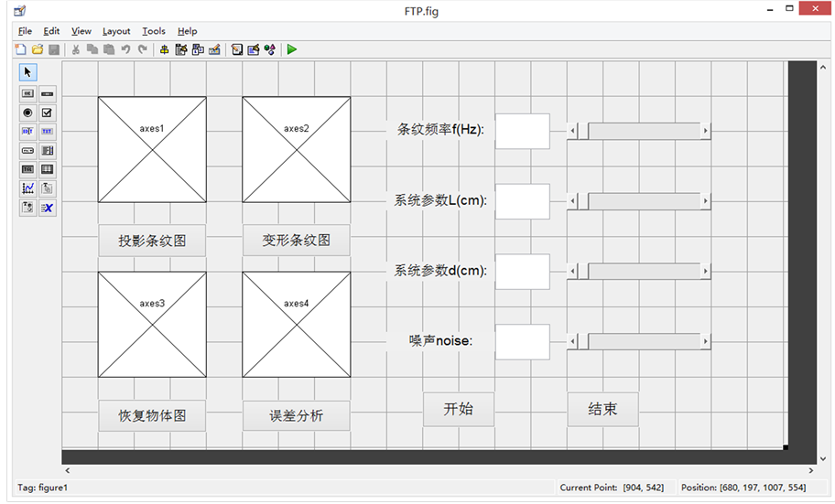Screen dimensions: 835x504
Task: Pick the Table component tool
Action: tap(48, 169)
